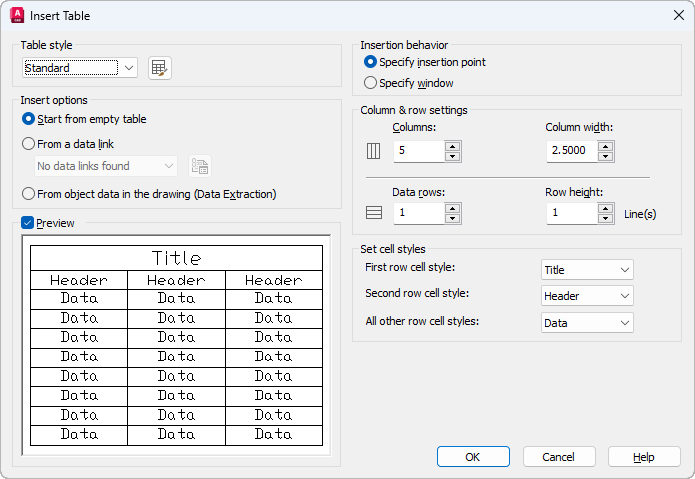
Task: Increase the Columns count spinner up
Action: (x=453, y=146)
